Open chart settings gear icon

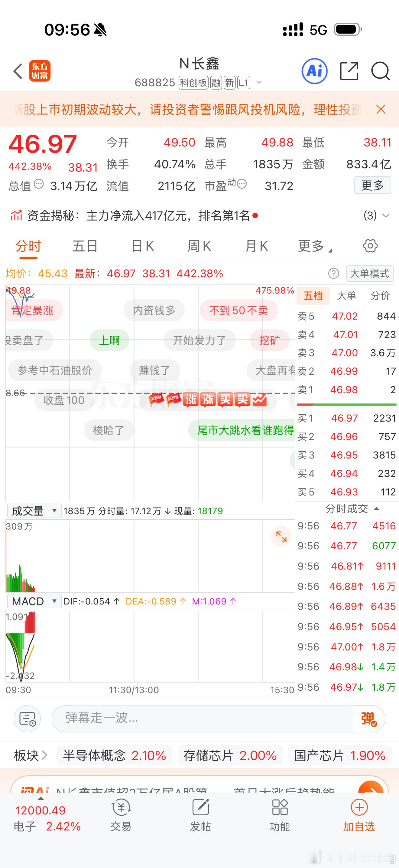[370, 246]
